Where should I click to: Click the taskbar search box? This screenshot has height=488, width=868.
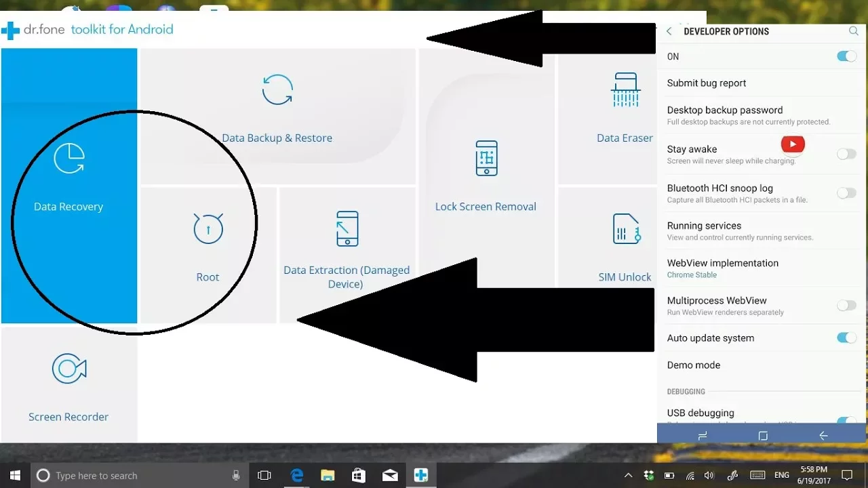(140, 475)
